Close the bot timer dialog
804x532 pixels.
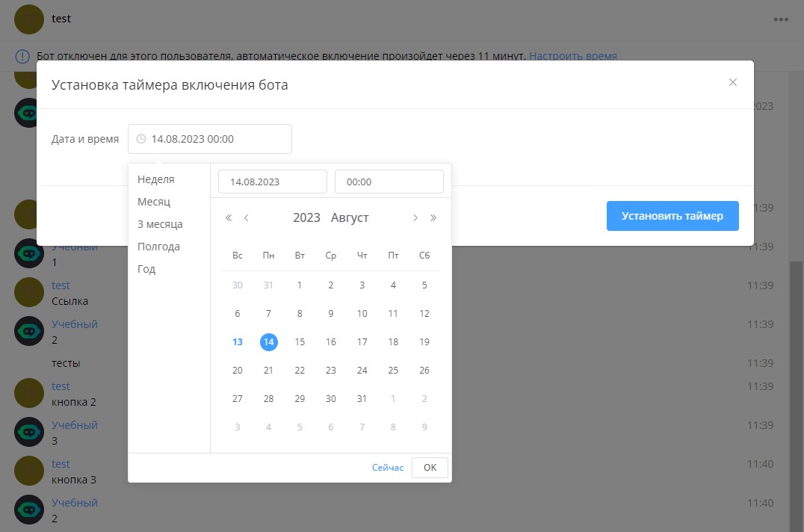tap(733, 82)
